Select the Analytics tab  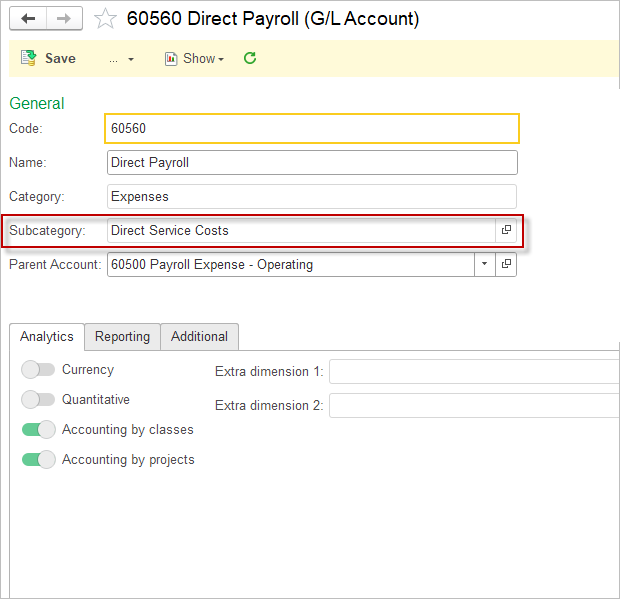pos(47,337)
